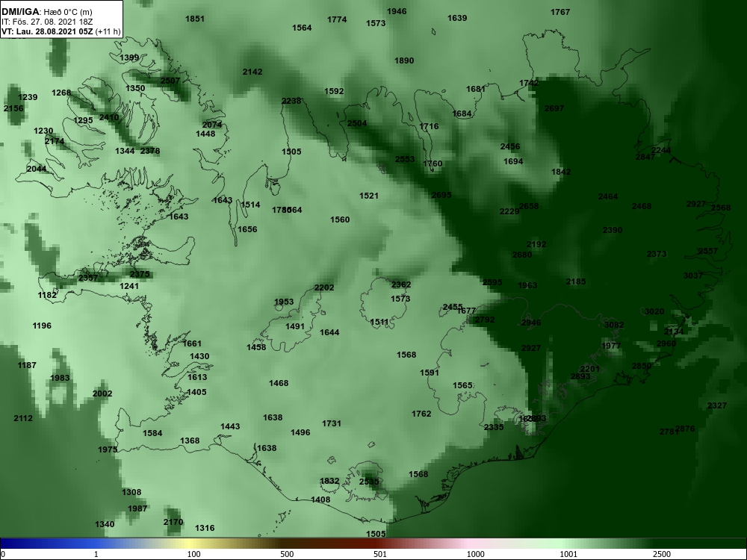This screenshot has height=560, width=747.
Task: Select the map value 1946
Action: [x=397, y=11]
